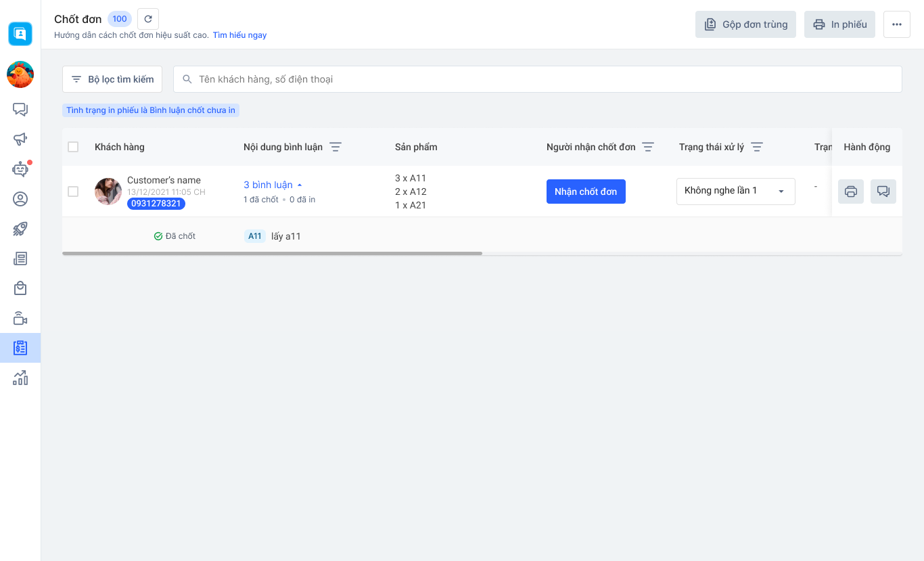Filter the Trạng thái xử lý column
The width and height of the screenshot is (924, 561).
coord(757,147)
